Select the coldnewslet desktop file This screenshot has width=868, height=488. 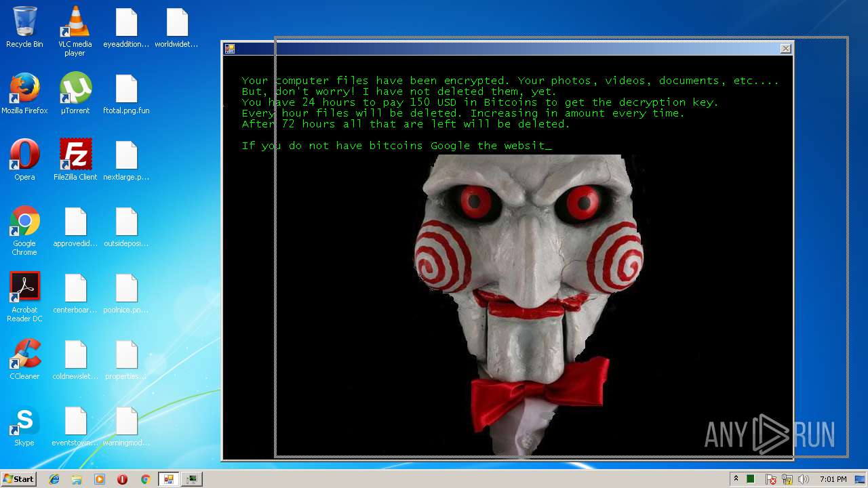pos(75,359)
